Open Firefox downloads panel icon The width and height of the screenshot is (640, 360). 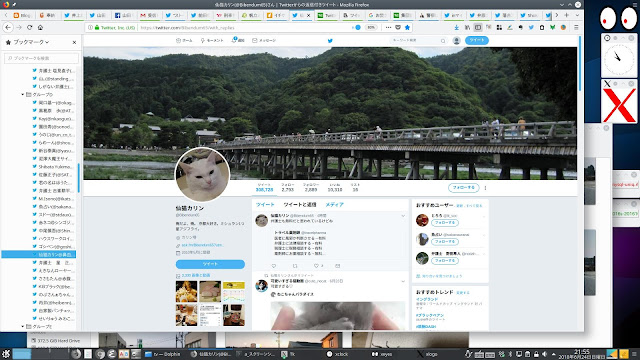[x=456, y=27]
